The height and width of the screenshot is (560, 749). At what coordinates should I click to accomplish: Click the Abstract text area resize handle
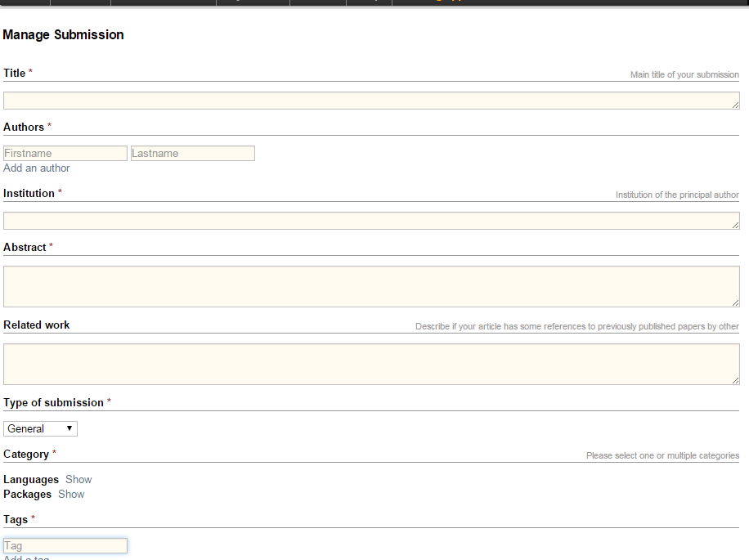735,302
